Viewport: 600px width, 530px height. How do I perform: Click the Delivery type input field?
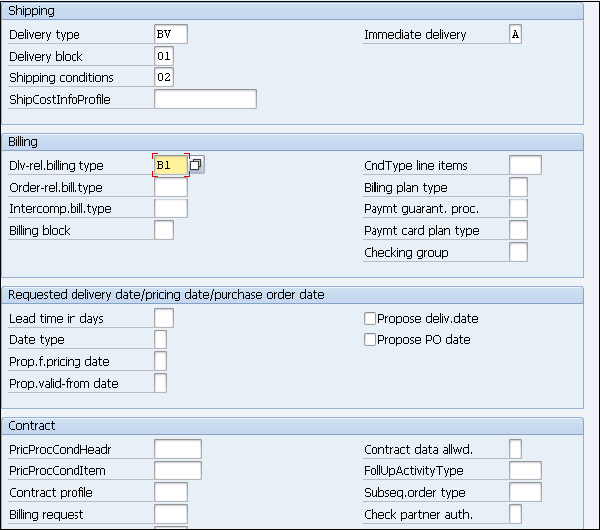171,34
